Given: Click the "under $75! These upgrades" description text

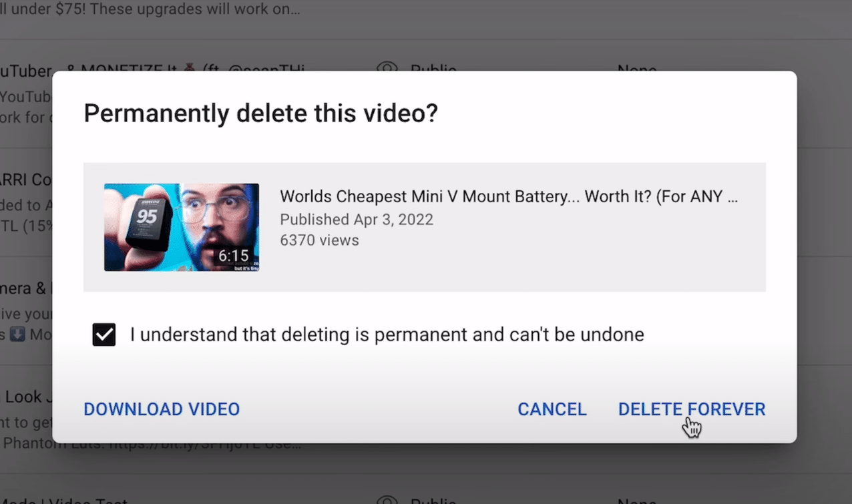Looking at the screenshot, I should 150,10.
